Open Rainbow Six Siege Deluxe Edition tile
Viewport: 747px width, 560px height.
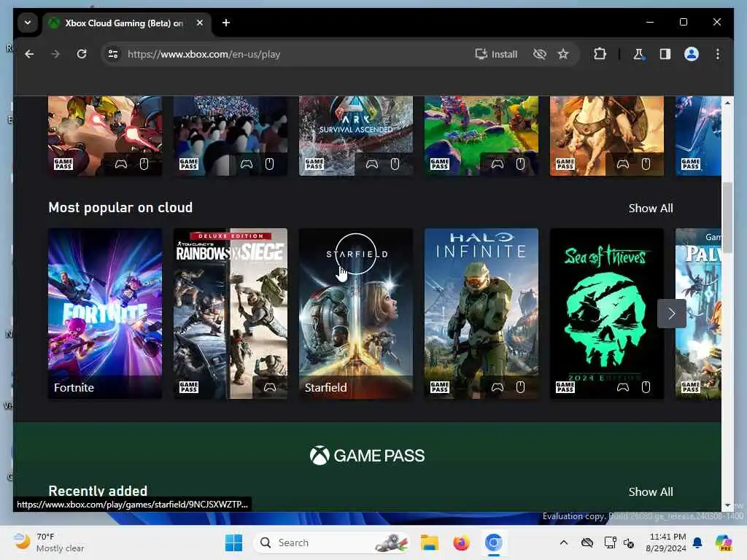pyautogui.click(x=231, y=314)
